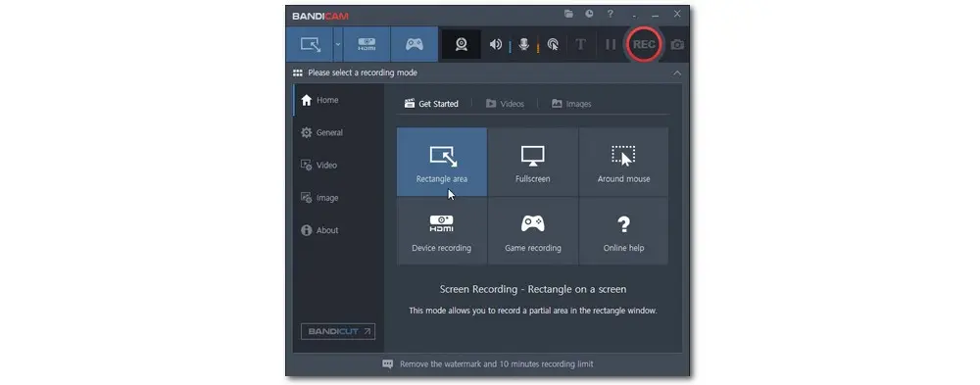This screenshot has width=980, height=385.
Task: Open the About sidebar section
Action: pyautogui.click(x=338, y=230)
